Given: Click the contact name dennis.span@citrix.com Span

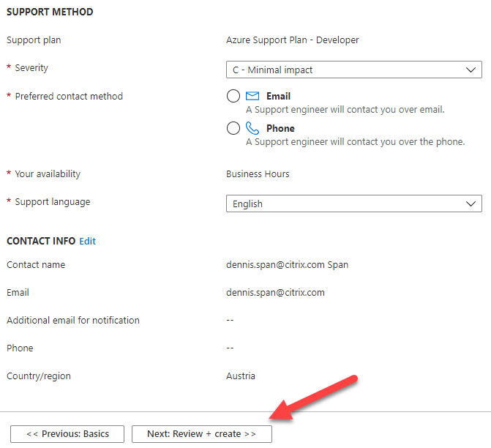Looking at the screenshot, I should [287, 265].
